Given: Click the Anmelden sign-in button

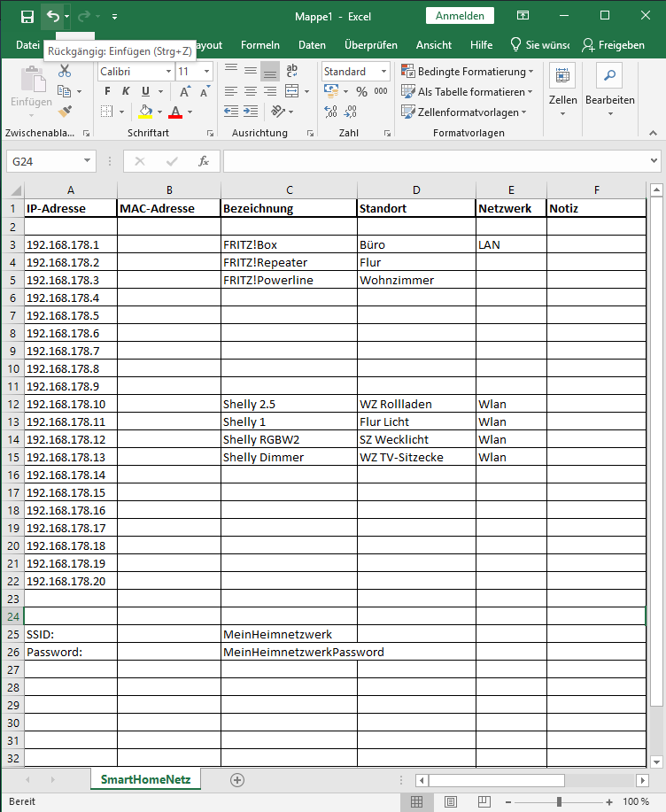Looking at the screenshot, I should 460,16.
